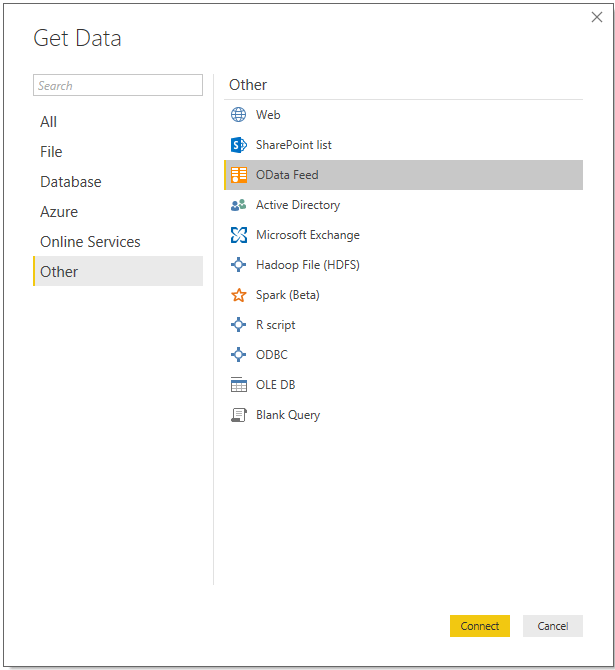Viewport: 615px width, 670px height.
Task: Click the OLE DB table icon
Action: (238, 385)
